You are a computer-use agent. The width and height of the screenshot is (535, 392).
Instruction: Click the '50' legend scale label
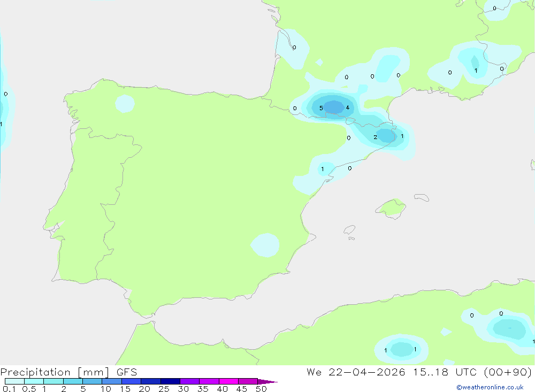click(x=262, y=389)
